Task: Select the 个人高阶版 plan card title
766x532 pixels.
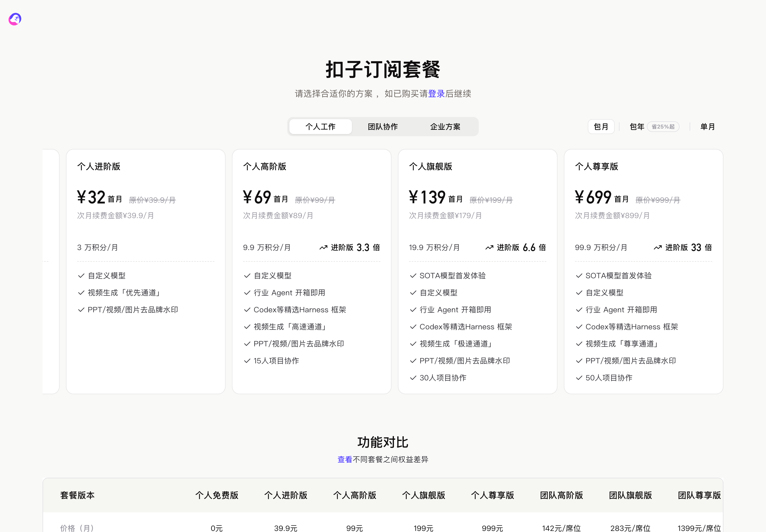Action: [x=265, y=166]
